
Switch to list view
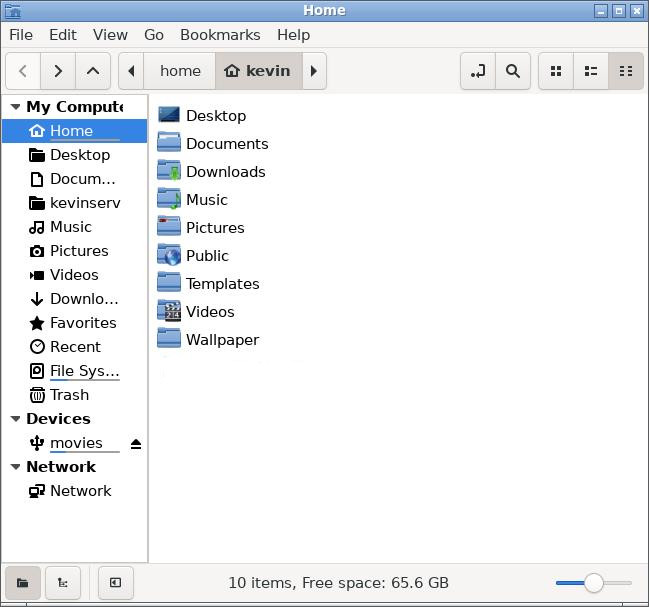[x=591, y=71]
